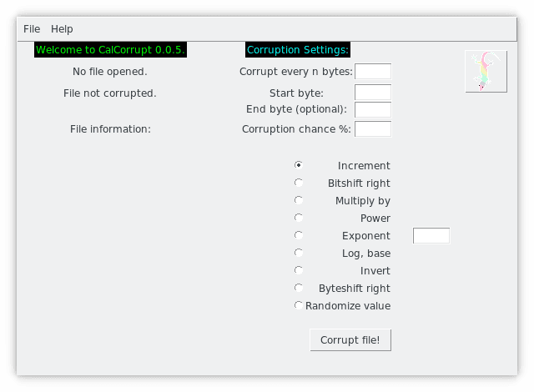
Task: Focus the Corruption chance % field
Action: coord(373,129)
